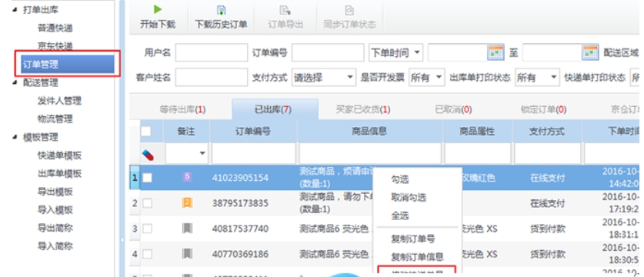This screenshot has width=644, height=277.
Task: Click order number 40770369186 cell
Action: coord(240,254)
